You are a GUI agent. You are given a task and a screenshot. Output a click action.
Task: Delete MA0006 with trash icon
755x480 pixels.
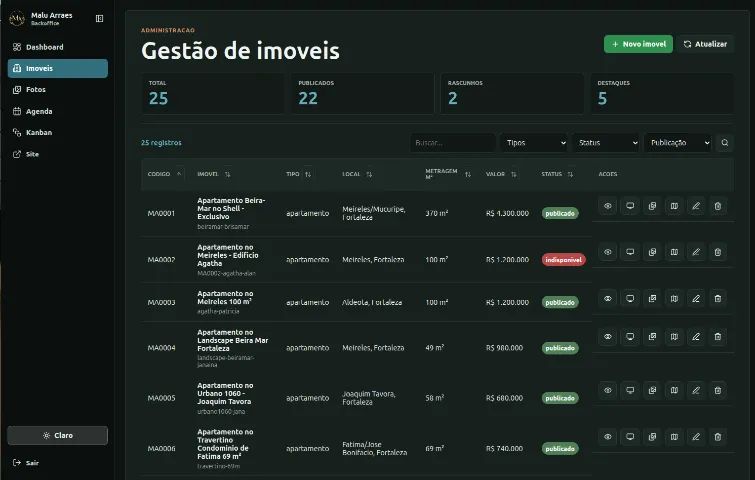point(717,437)
